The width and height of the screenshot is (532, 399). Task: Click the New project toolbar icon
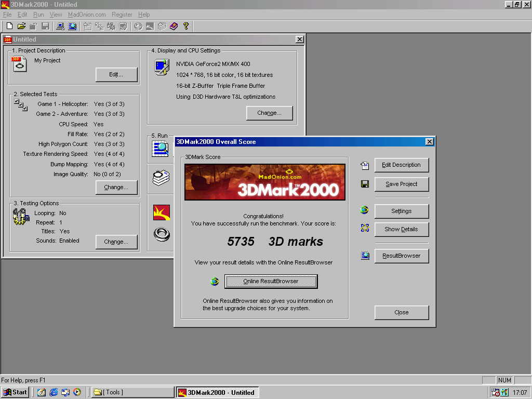pyautogui.click(x=9, y=26)
